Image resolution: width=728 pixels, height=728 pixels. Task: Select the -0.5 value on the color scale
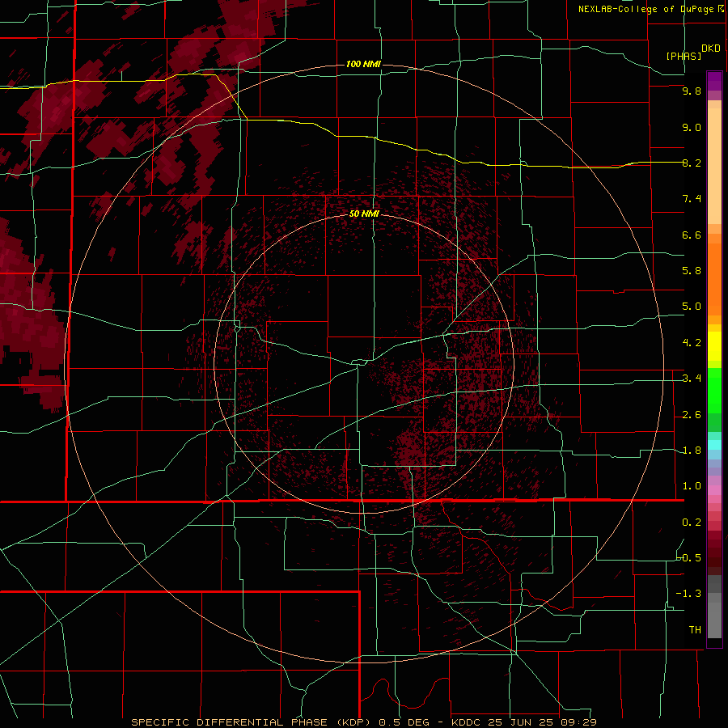point(689,558)
